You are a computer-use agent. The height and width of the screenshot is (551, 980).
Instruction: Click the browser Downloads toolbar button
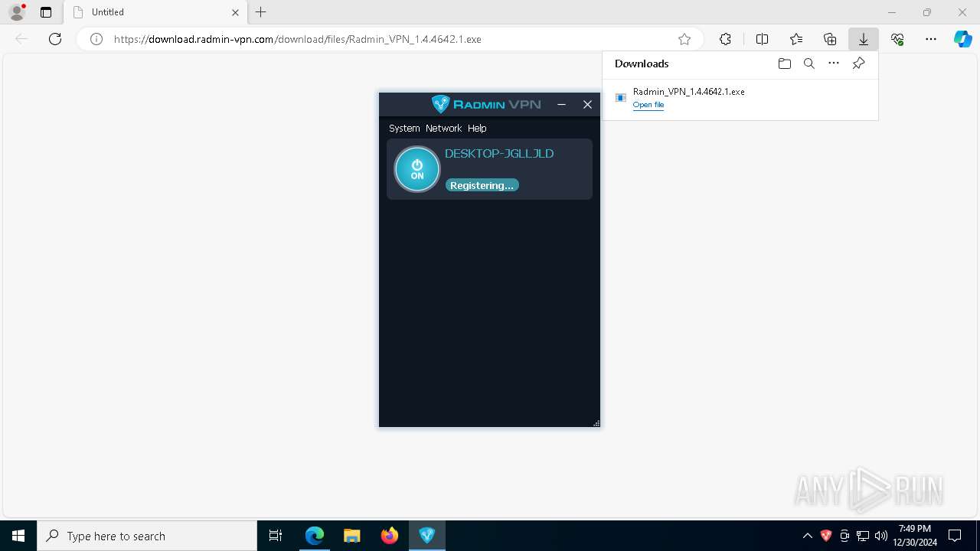(x=864, y=39)
